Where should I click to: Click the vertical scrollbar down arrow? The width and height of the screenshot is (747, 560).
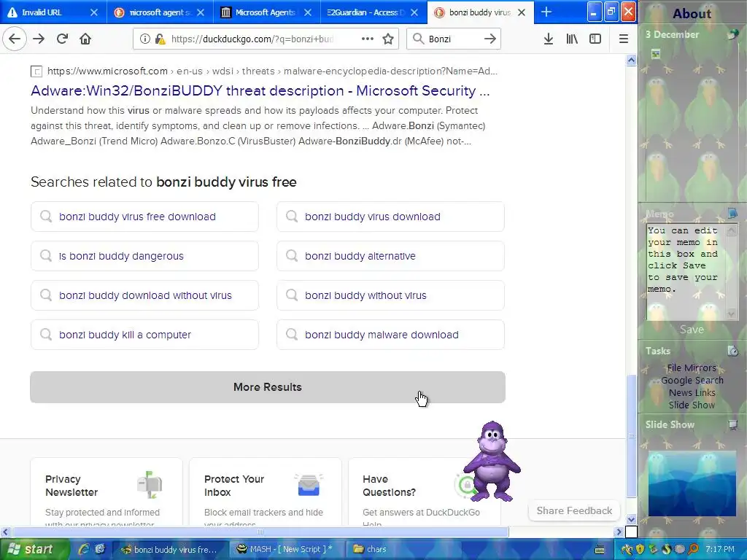pos(631,519)
